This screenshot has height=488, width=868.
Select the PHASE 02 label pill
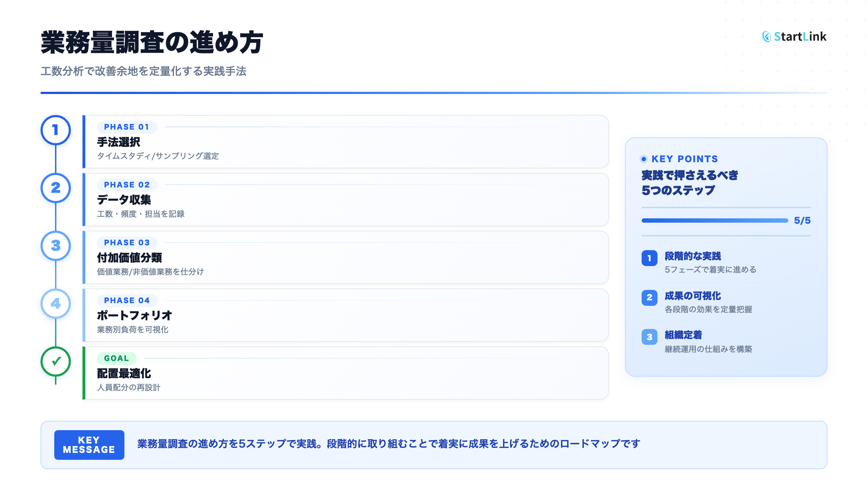[x=127, y=185]
